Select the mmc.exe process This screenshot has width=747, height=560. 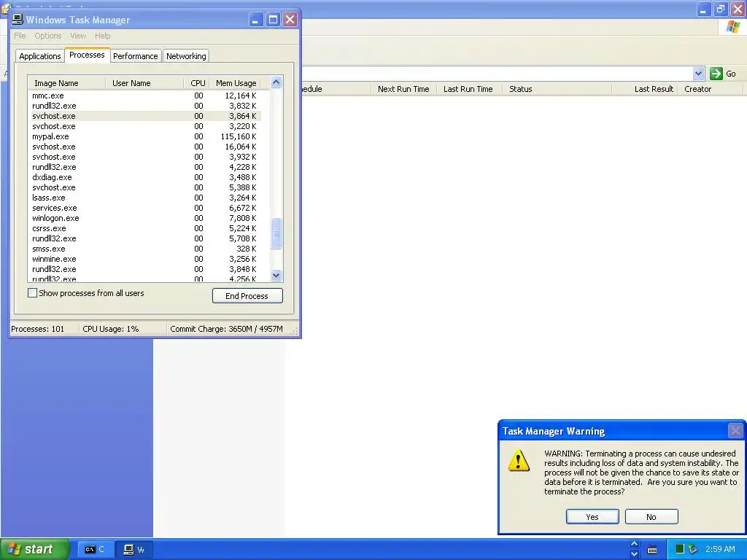click(144, 96)
